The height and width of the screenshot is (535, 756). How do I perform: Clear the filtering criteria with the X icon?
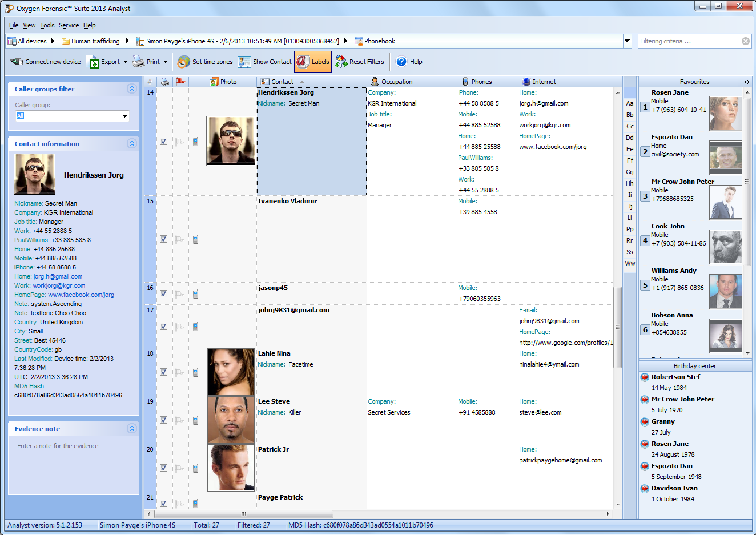click(x=745, y=41)
